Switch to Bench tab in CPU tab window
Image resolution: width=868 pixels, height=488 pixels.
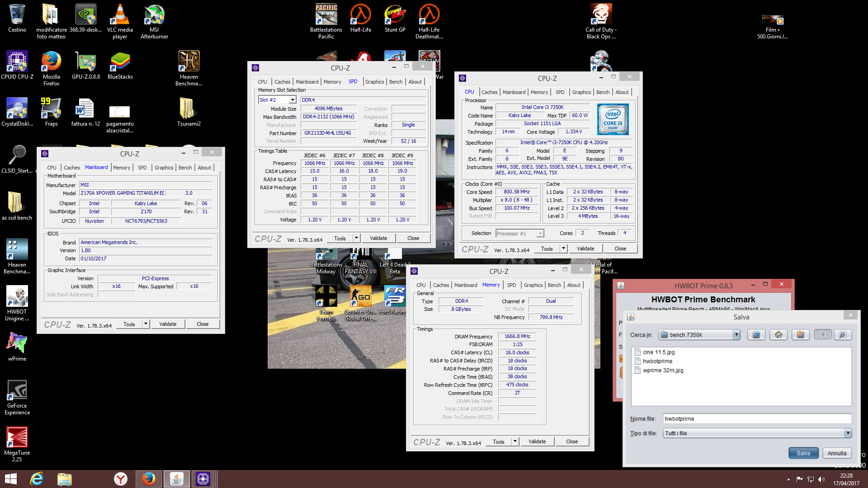(603, 92)
